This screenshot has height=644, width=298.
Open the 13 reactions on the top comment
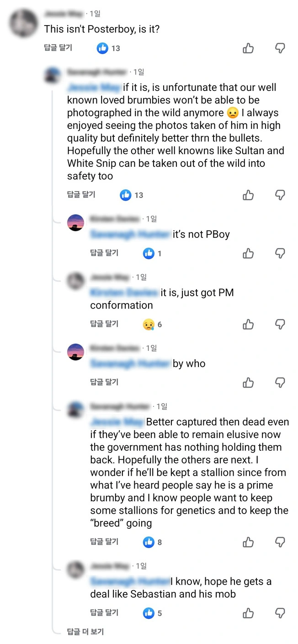coord(108,48)
